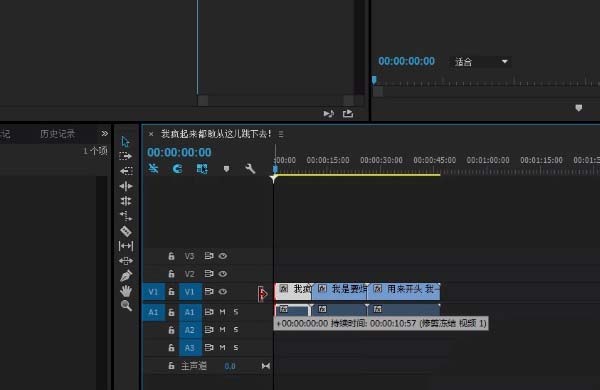Select the Razor tool
This screenshot has width=600, height=390.
pyautogui.click(x=126, y=231)
